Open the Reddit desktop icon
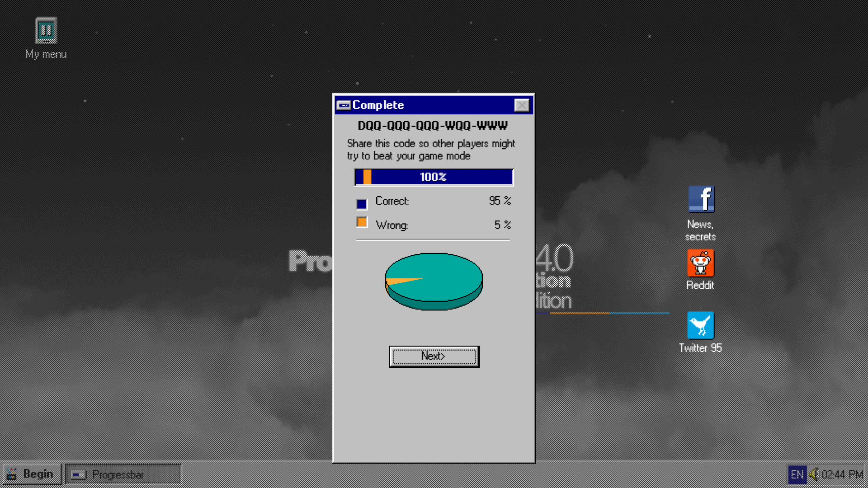 (x=700, y=263)
